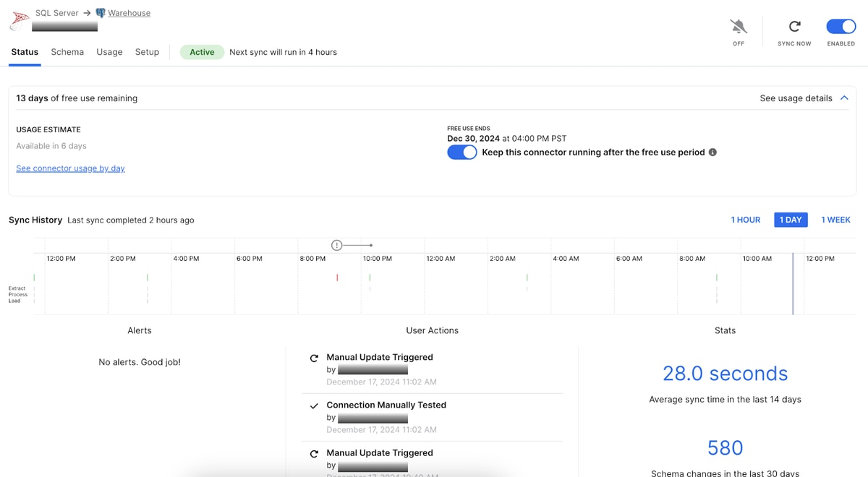
Task: Click the Sync Now refresh icon
Action: pyautogui.click(x=794, y=27)
